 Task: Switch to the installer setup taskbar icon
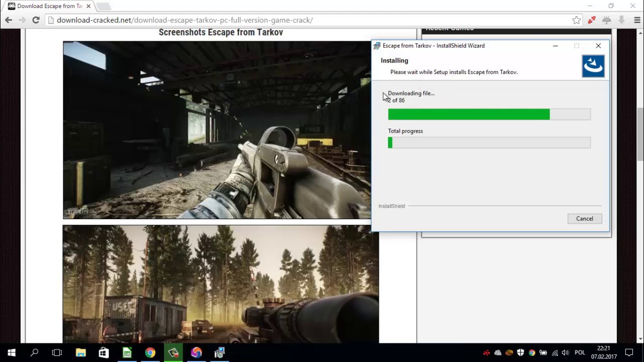pyautogui.click(x=219, y=352)
